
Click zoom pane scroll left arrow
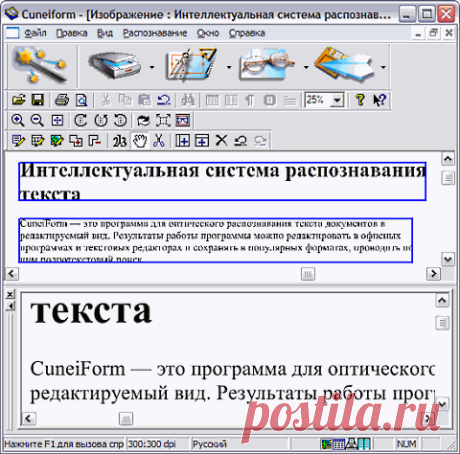29,418
